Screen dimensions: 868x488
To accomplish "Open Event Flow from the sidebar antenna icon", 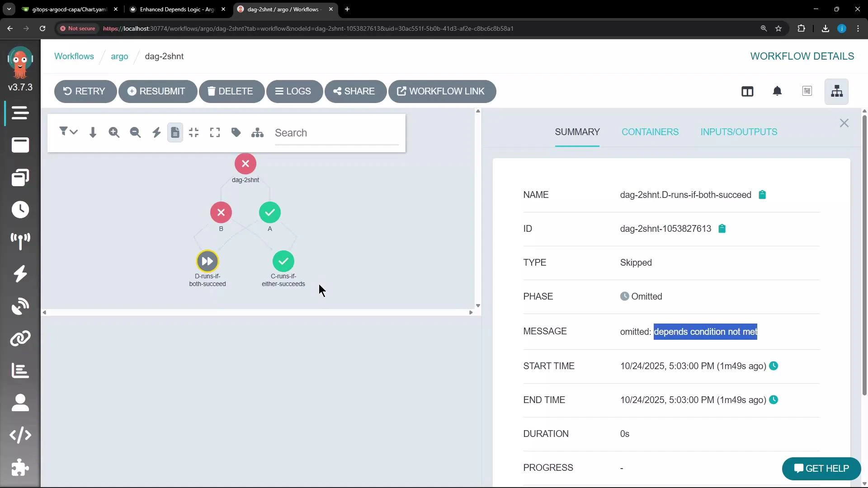I will coord(20,242).
